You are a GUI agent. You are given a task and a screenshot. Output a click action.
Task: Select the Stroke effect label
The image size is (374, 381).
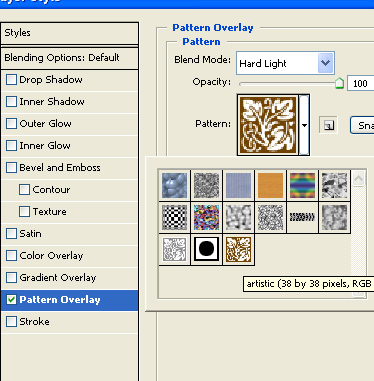[x=34, y=322]
